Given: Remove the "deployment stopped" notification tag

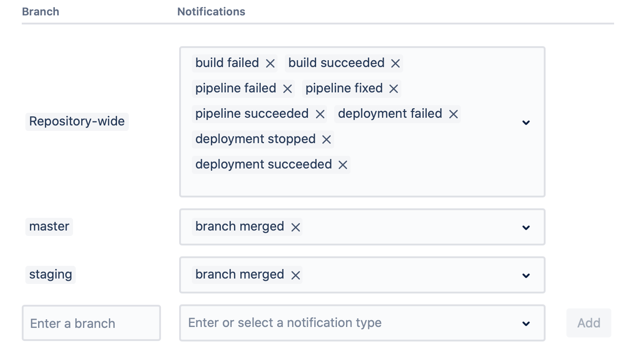Looking at the screenshot, I should pyautogui.click(x=326, y=139).
